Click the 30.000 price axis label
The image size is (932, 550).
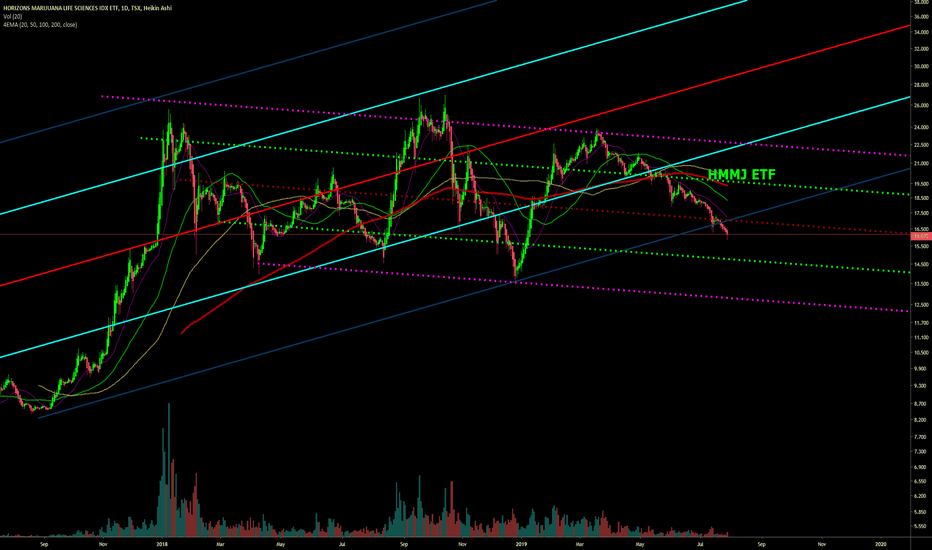921,66
